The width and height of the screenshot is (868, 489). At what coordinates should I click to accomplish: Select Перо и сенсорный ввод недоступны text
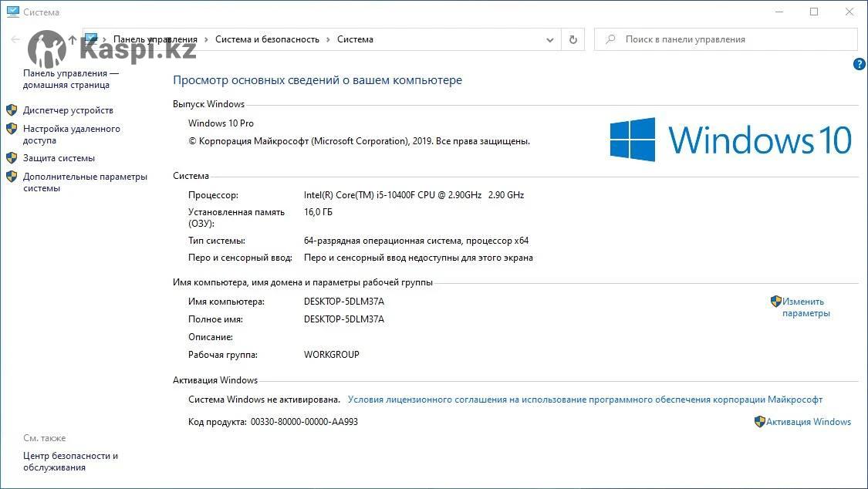(418, 258)
